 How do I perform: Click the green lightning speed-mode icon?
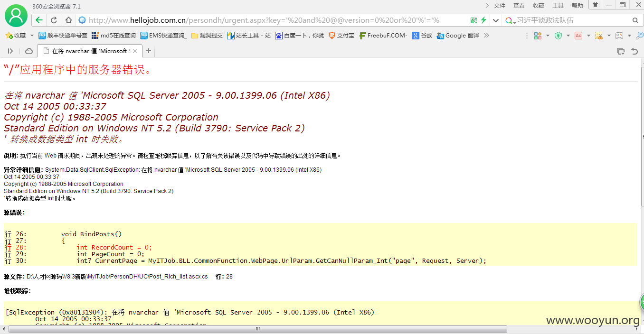click(x=483, y=20)
